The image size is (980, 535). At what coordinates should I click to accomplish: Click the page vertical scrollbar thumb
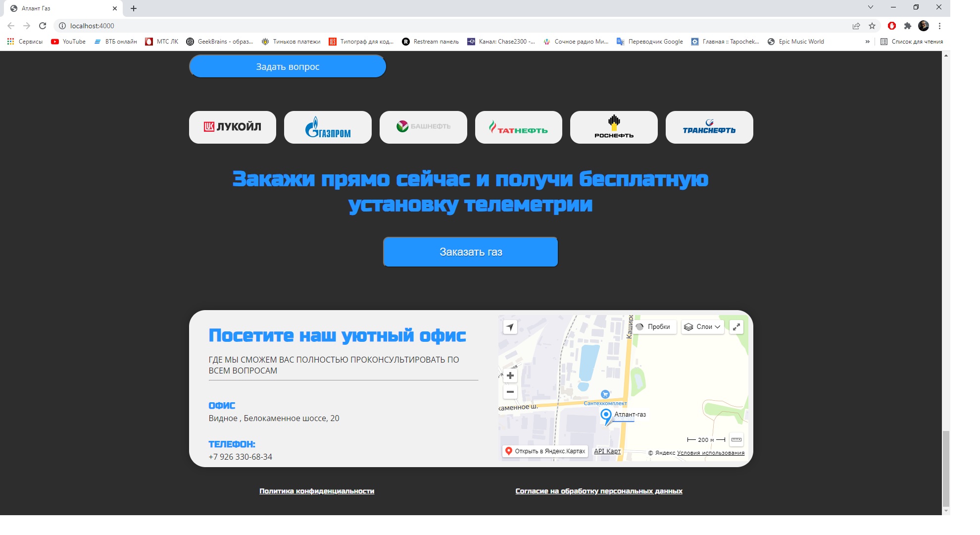click(946, 469)
